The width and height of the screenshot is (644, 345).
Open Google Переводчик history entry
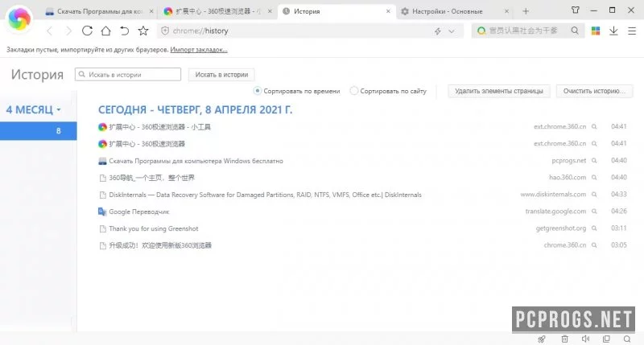click(x=138, y=212)
